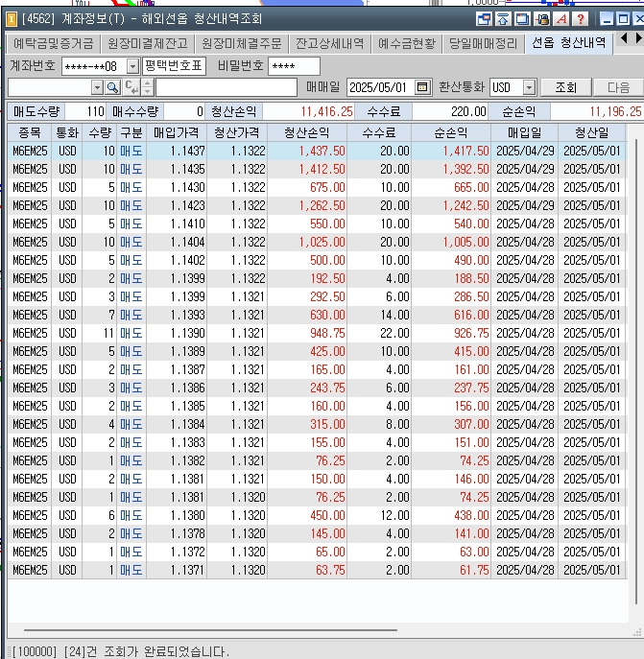The width and height of the screenshot is (644, 659).
Task: Click the yellow window number icon at title
Action: [12, 19]
